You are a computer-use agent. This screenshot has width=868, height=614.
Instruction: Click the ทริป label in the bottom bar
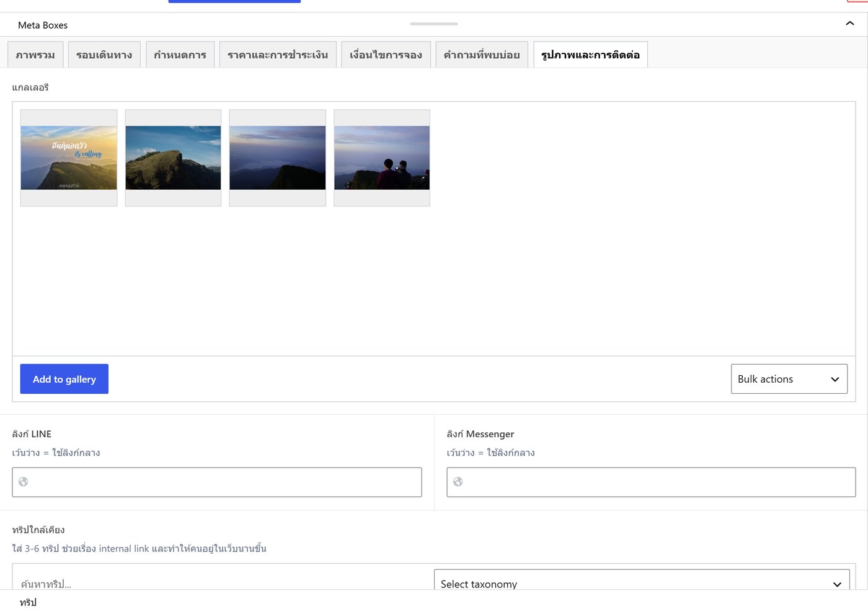[29, 602]
